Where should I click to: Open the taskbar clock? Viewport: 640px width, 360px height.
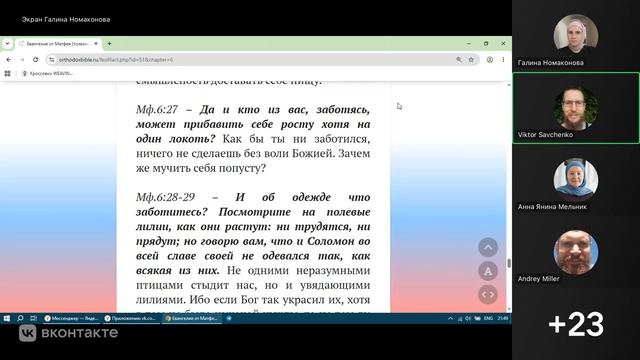click(503, 318)
